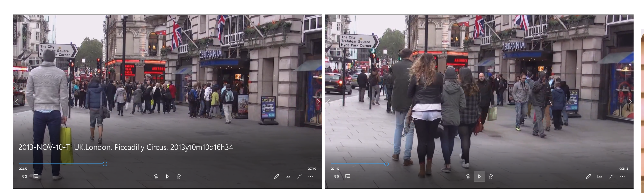
Task: Click total duration 0:08:12 in right player
Action: coord(624,169)
